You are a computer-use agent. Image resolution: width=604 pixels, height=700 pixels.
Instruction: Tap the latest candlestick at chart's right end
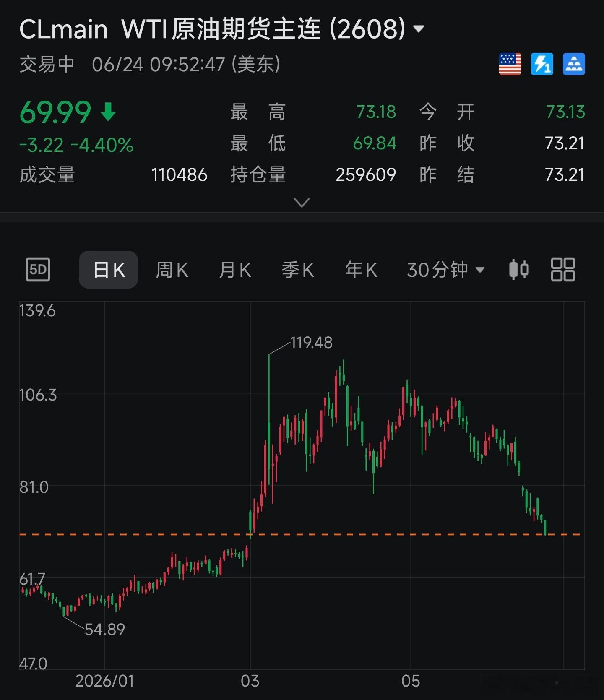[545, 527]
